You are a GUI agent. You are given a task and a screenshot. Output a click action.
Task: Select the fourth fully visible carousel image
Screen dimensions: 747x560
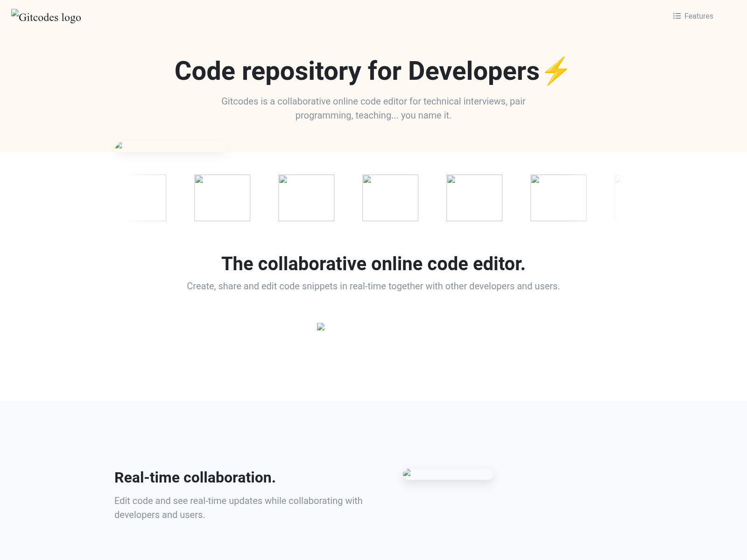(x=474, y=198)
